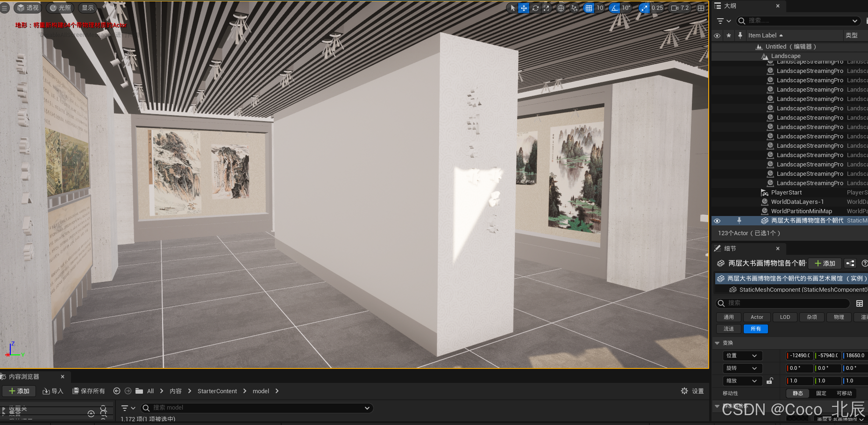Image resolution: width=868 pixels, height=425 pixels.
Task: Toggle pin on 两层大书画博物馆 actor row
Action: 739,221
